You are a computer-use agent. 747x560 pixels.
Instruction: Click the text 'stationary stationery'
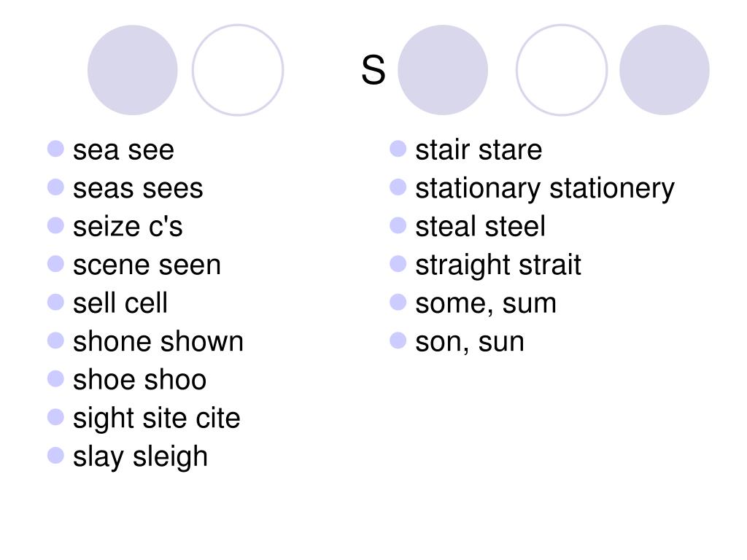point(545,189)
